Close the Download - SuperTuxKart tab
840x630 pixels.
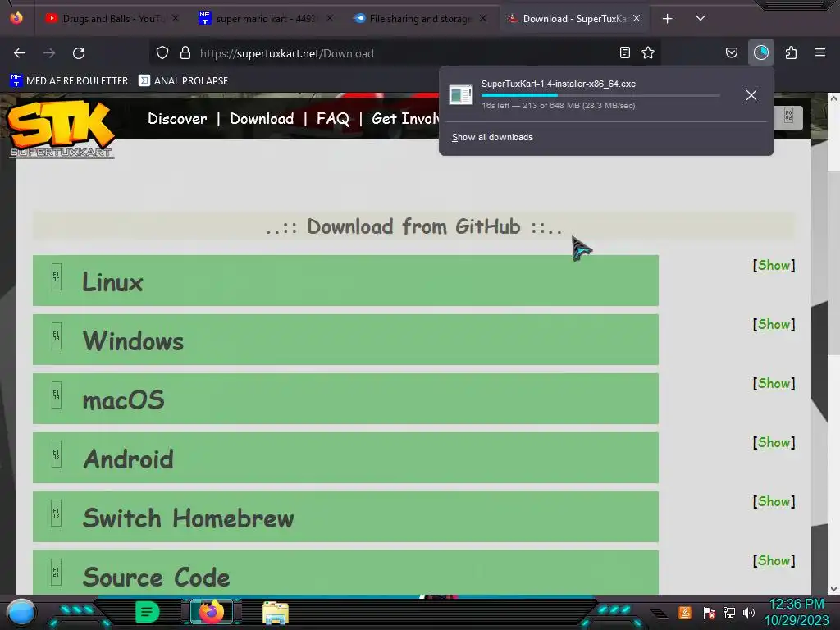click(637, 18)
